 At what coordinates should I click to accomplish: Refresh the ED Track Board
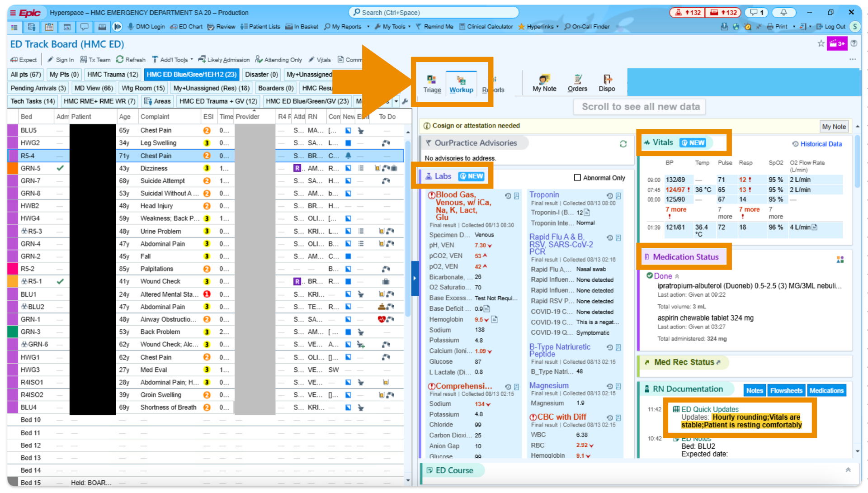click(131, 60)
